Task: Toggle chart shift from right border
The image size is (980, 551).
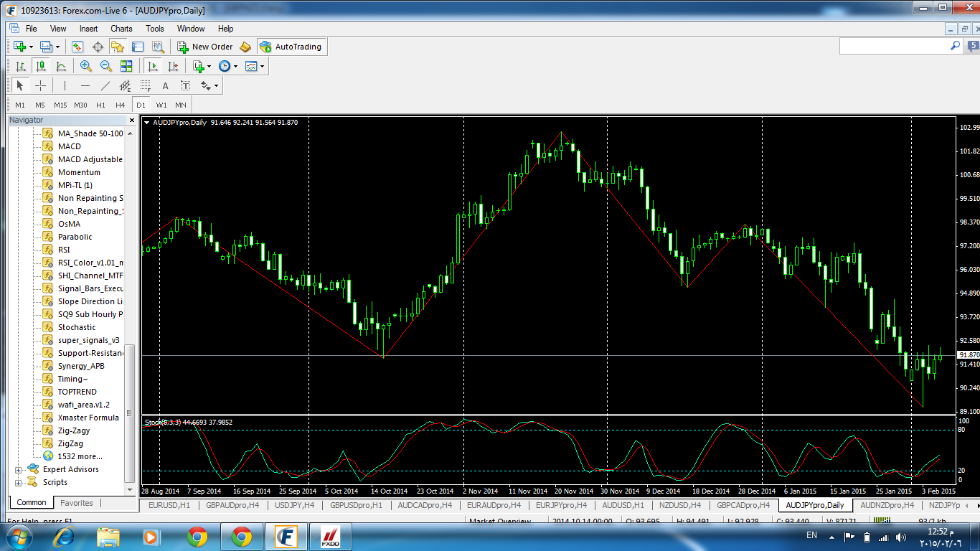Action: pyautogui.click(x=173, y=66)
